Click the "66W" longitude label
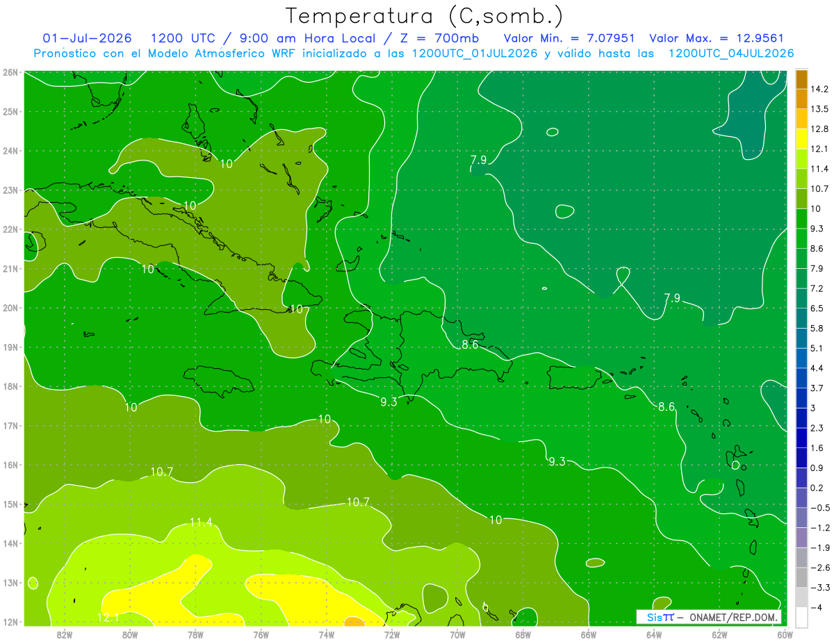This screenshot has width=834, height=644. click(x=589, y=634)
